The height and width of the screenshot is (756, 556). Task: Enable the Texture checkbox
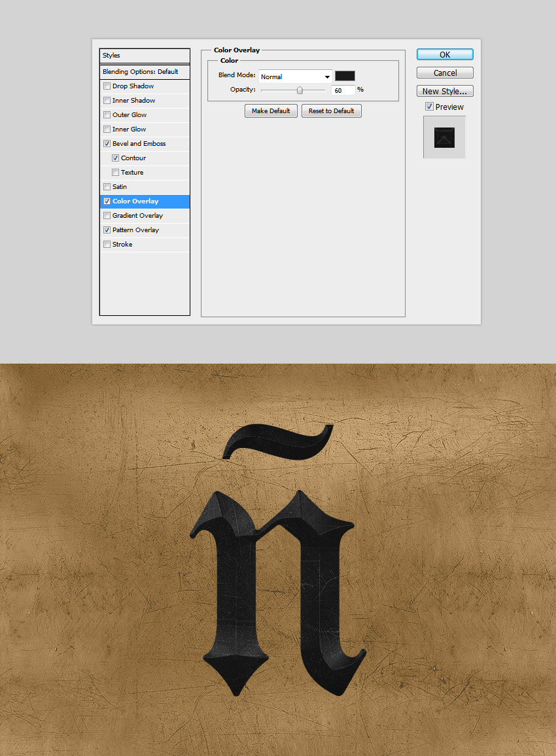115,173
